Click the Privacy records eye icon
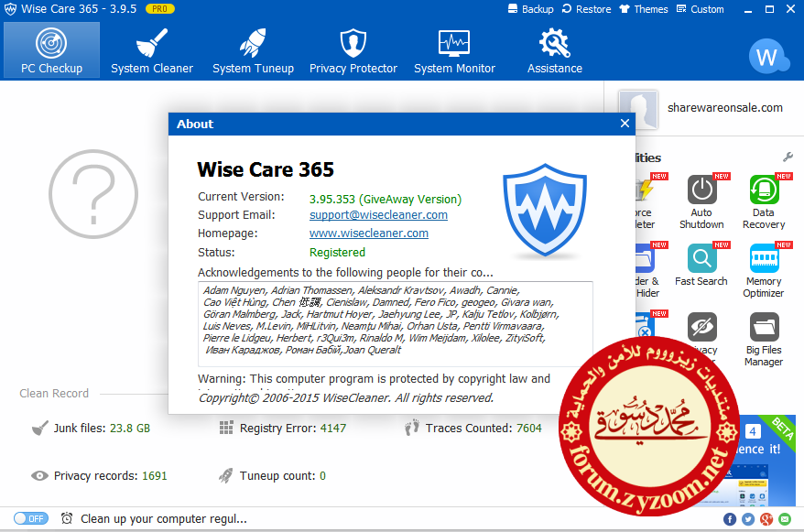The image size is (804, 532). click(x=39, y=475)
